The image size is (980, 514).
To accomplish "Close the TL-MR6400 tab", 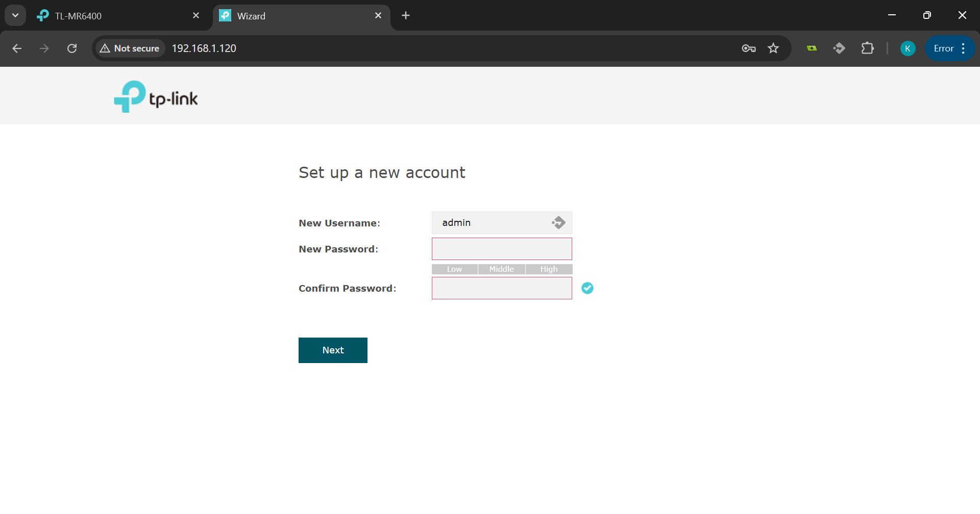I will tap(196, 16).
